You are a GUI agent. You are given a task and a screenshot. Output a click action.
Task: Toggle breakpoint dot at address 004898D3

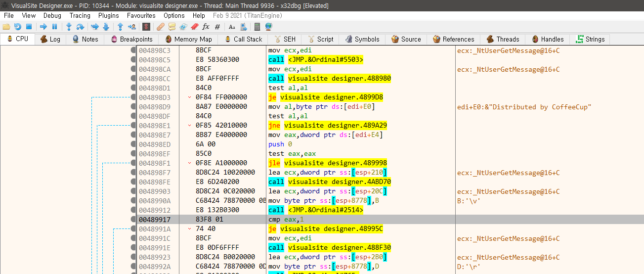(133, 97)
